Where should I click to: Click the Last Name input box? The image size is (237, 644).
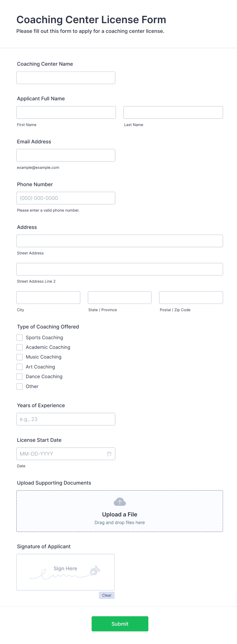173,112
